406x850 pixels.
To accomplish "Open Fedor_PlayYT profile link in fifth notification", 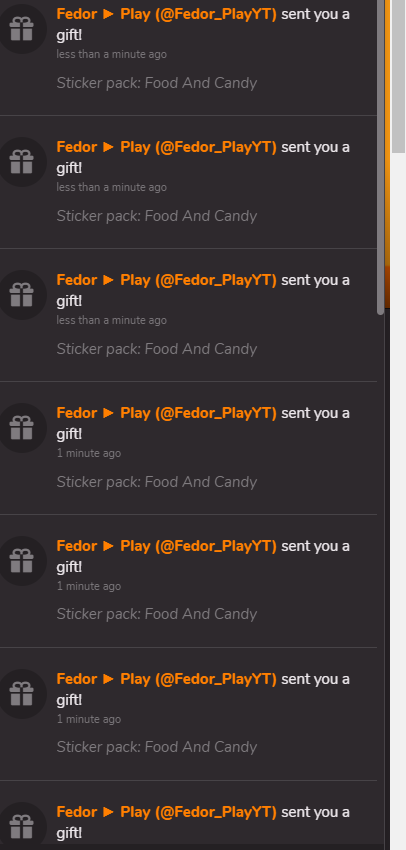I will 166,546.
